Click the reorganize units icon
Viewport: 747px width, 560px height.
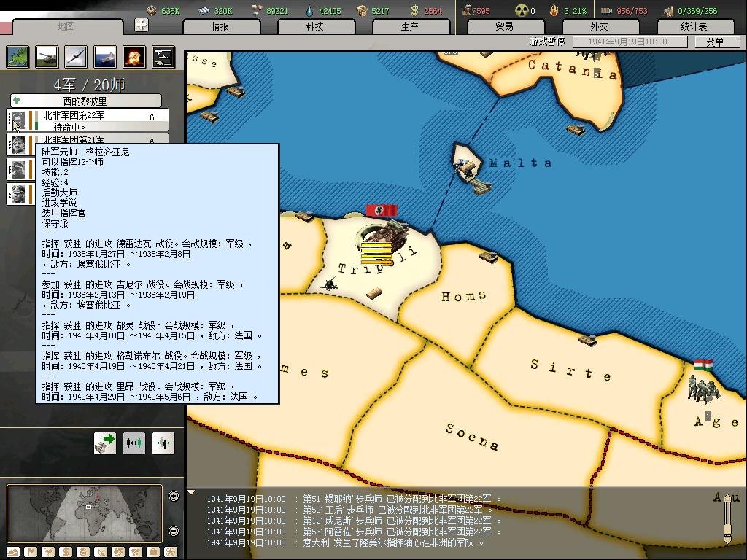(134, 443)
